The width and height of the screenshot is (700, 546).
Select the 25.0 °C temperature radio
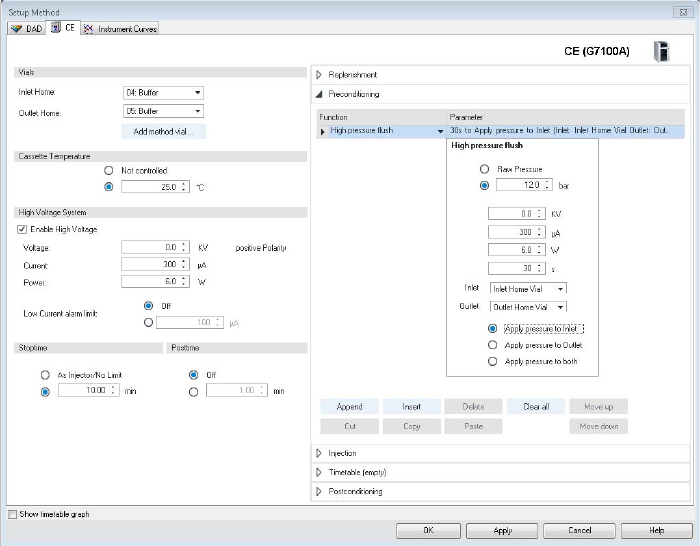pyautogui.click(x=108, y=187)
